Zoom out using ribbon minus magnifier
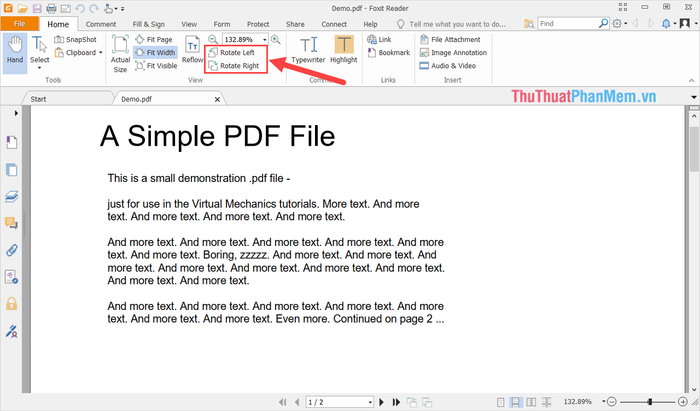This screenshot has width=700, height=411. 213,39
